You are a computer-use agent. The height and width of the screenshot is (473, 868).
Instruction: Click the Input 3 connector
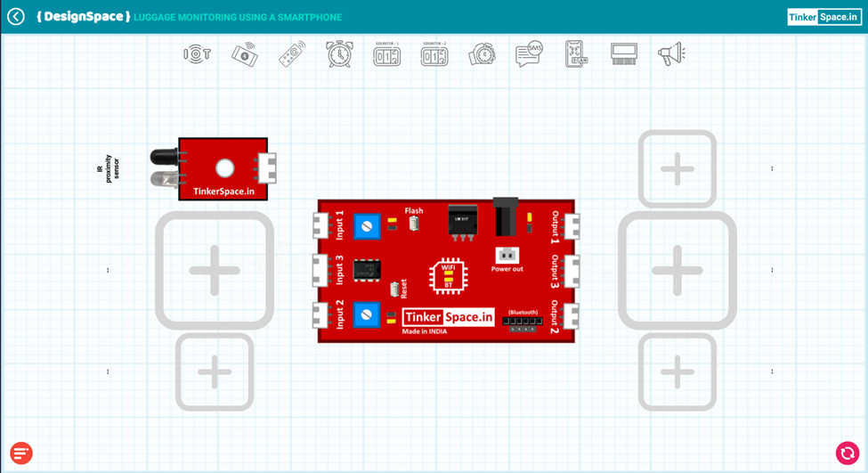[x=320, y=270]
